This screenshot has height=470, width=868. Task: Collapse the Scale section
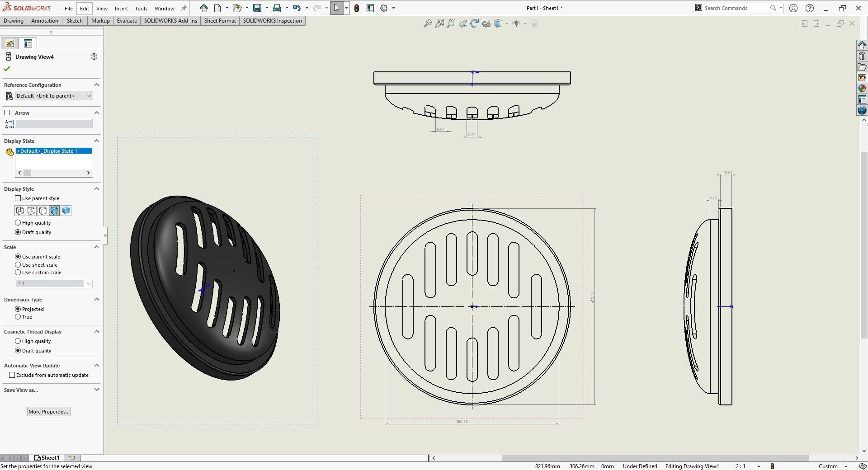[x=96, y=247]
